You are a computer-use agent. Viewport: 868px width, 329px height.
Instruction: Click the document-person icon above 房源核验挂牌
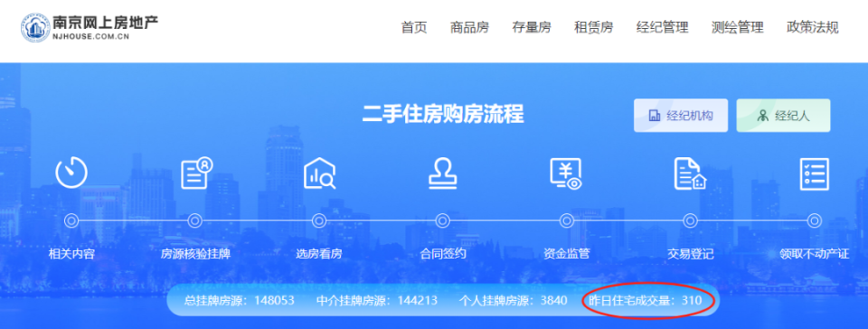click(197, 173)
